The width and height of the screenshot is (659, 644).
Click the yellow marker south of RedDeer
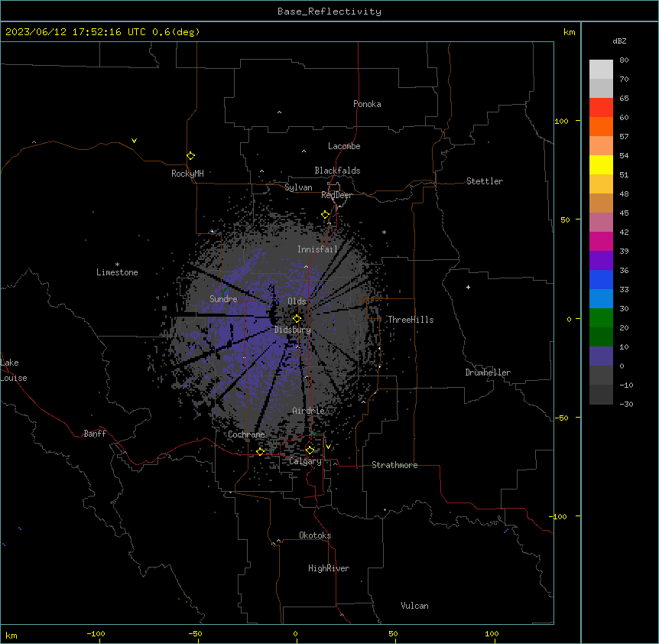pos(325,215)
